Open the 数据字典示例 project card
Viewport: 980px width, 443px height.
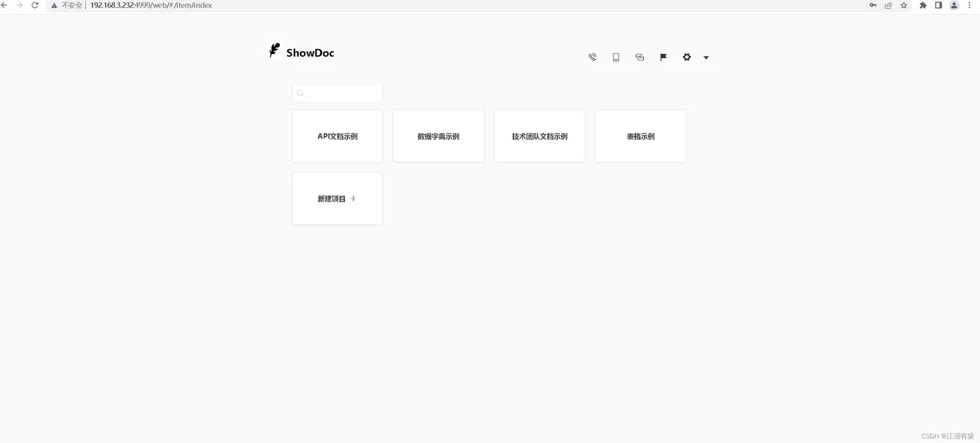coord(438,136)
